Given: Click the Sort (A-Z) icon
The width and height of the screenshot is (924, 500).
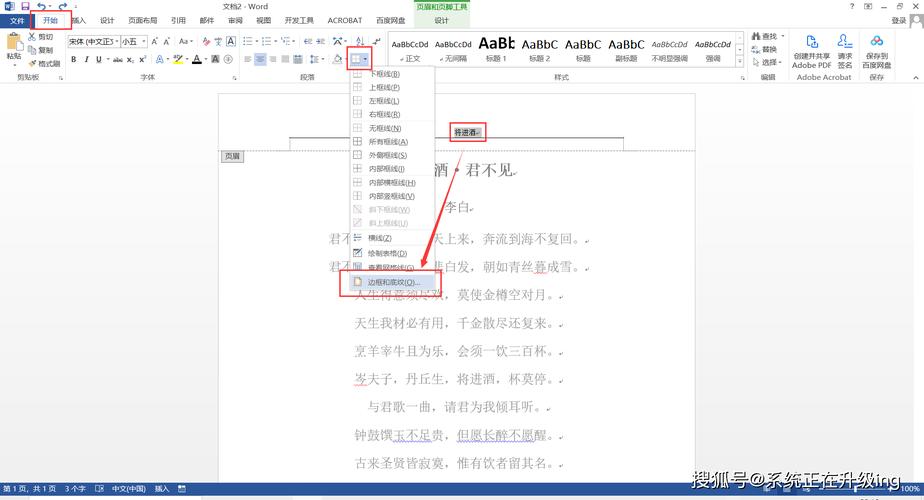Looking at the screenshot, I should pyautogui.click(x=360, y=41).
